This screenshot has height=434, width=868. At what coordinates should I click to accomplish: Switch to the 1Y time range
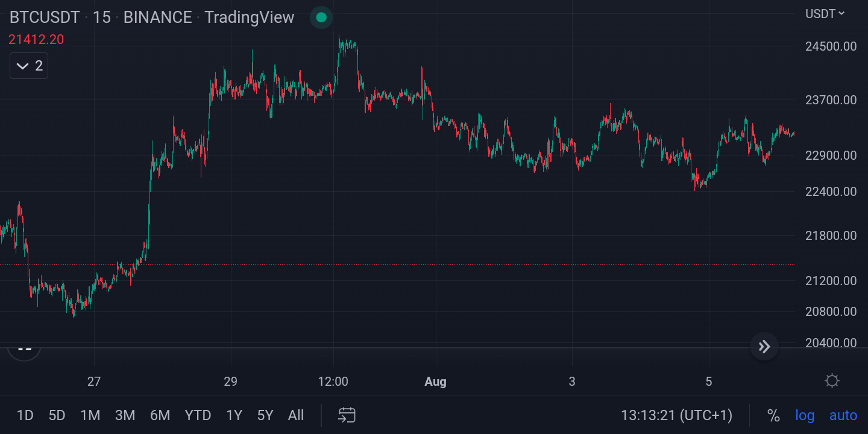pos(234,415)
